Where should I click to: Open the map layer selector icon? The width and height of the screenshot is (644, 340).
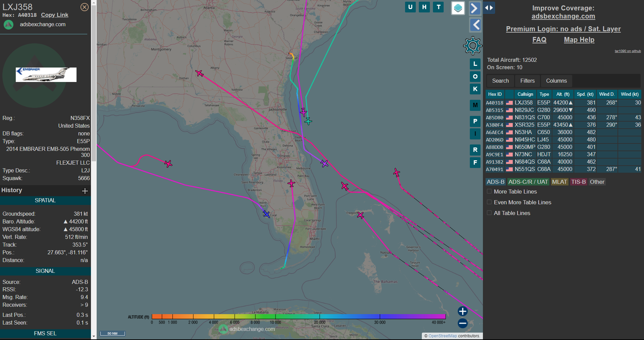click(458, 8)
